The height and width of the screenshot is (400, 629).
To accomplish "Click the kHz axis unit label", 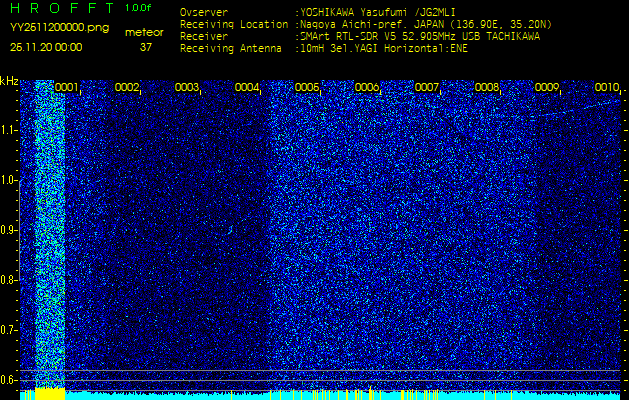I will click(x=9, y=81).
